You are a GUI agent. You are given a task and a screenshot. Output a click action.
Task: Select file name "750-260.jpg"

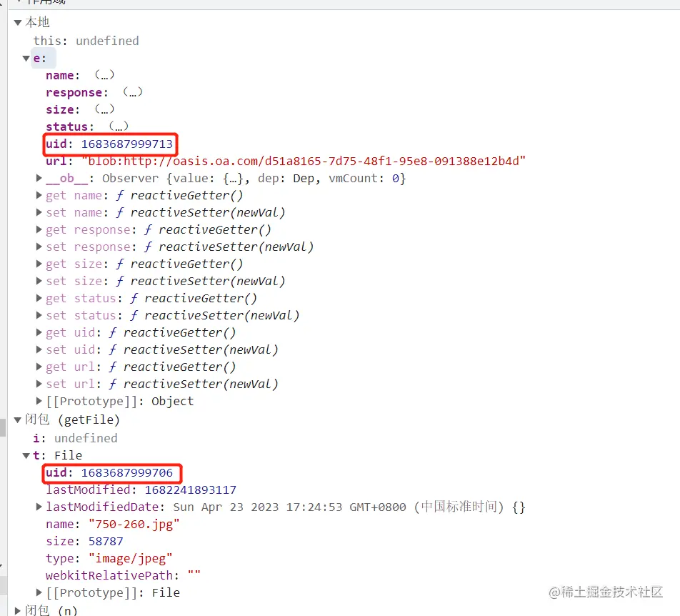pos(134,524)
